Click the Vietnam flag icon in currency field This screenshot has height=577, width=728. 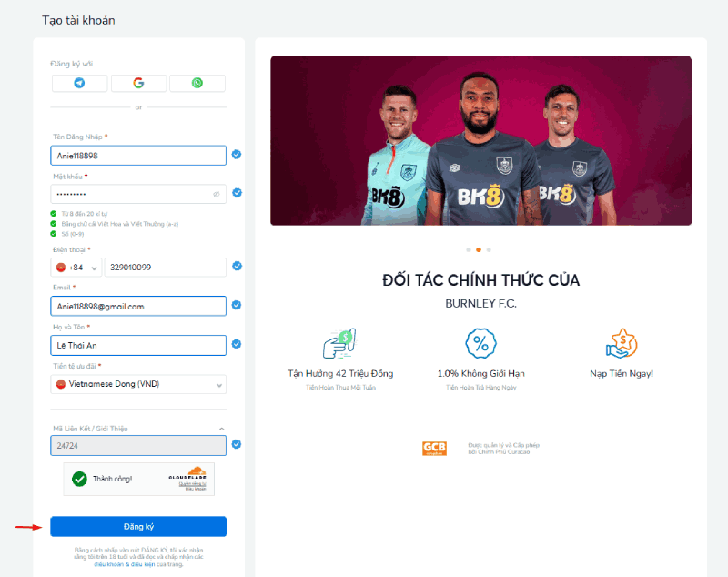click(61, 384)
